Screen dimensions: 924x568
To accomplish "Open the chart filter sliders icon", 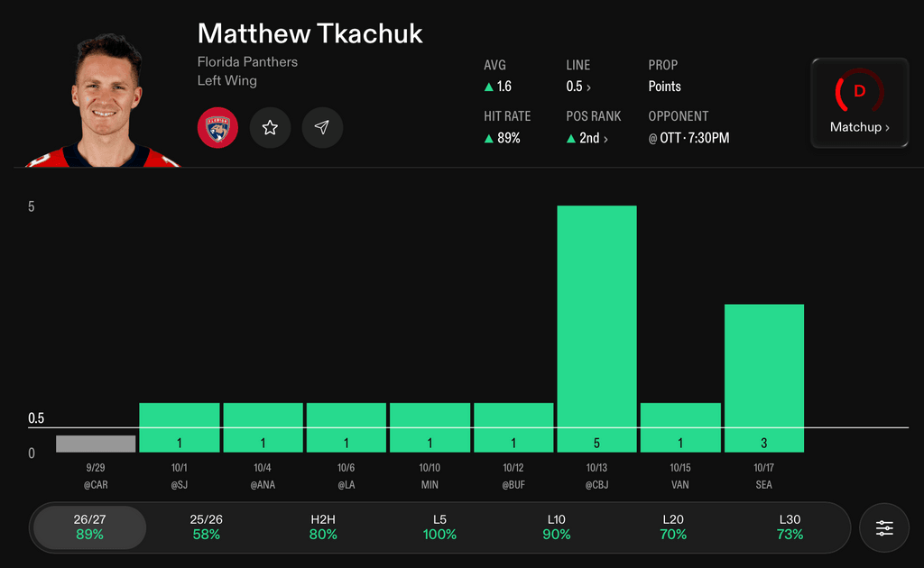I will coord(884,528).
